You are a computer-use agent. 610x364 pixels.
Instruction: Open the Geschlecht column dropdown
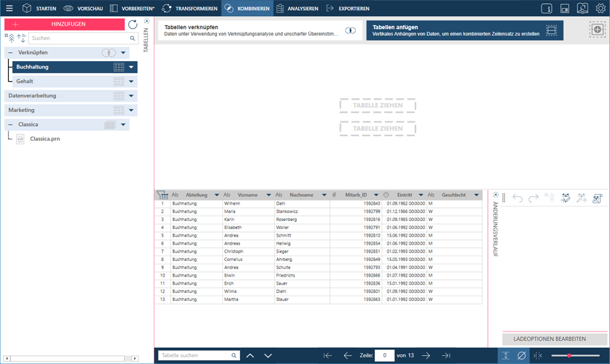point(476,195)
